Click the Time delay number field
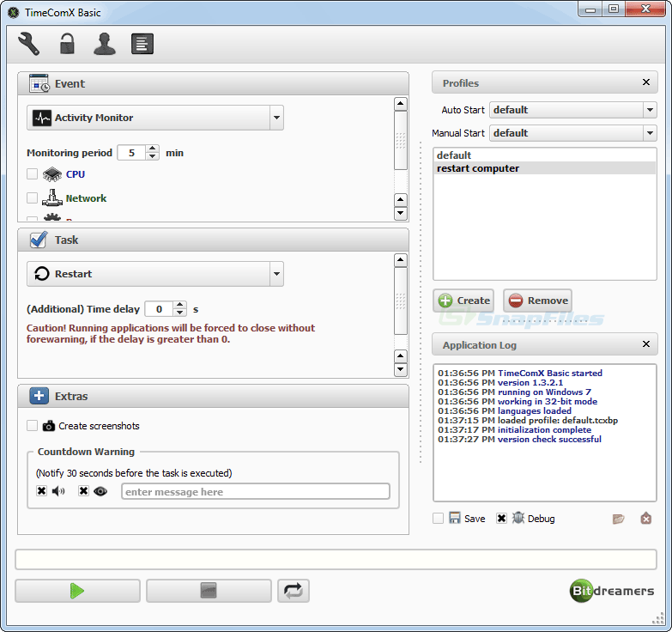This screenshot has width=672, height=632. tap(160, 309)
